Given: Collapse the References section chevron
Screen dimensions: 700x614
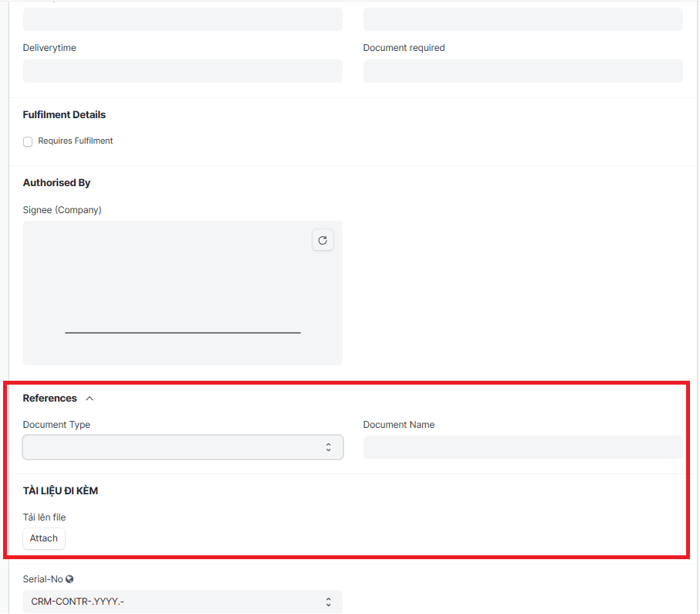Looking at the screenshot, I should [x=90, y=399].
